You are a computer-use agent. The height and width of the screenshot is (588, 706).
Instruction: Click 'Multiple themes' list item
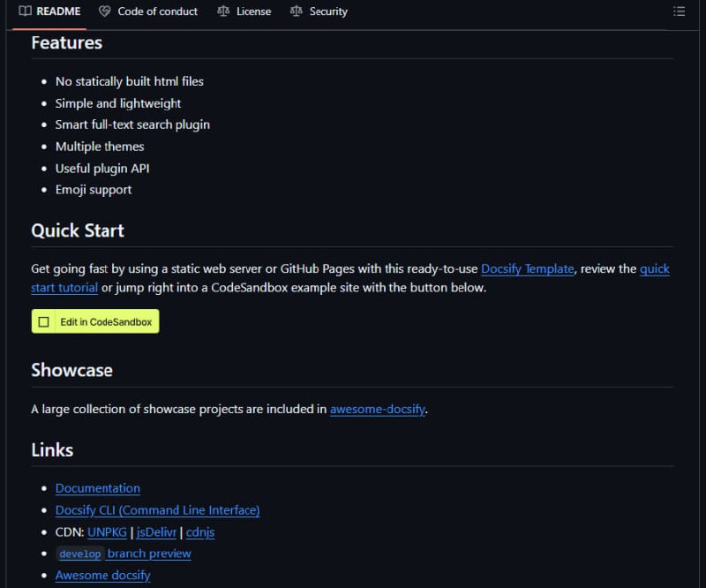(100, 147)
